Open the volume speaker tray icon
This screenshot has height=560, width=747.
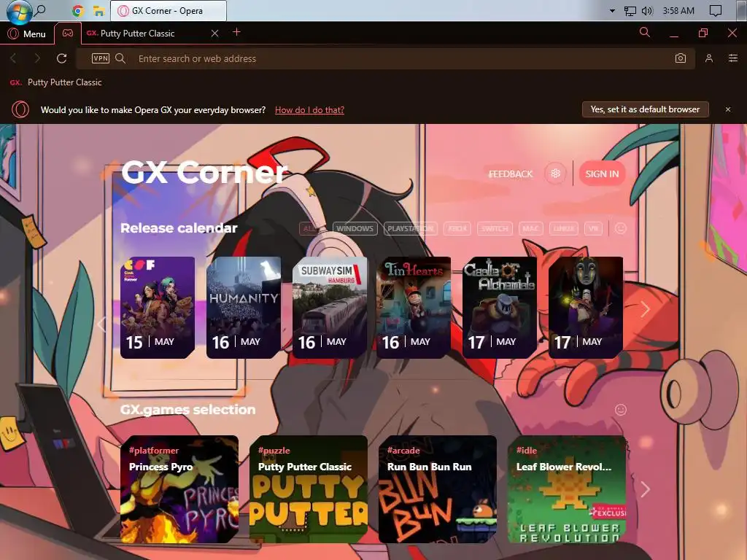[647, 10]
